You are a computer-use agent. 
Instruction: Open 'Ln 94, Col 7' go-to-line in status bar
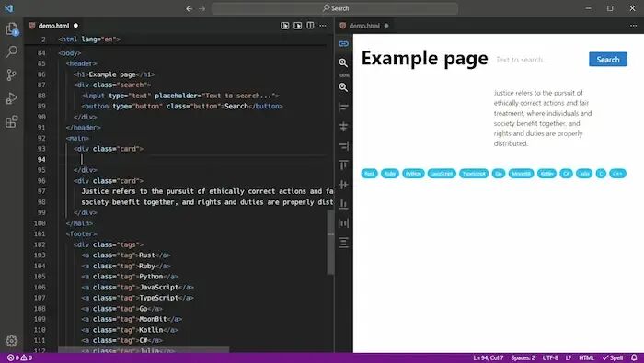[x=488, y=357]
